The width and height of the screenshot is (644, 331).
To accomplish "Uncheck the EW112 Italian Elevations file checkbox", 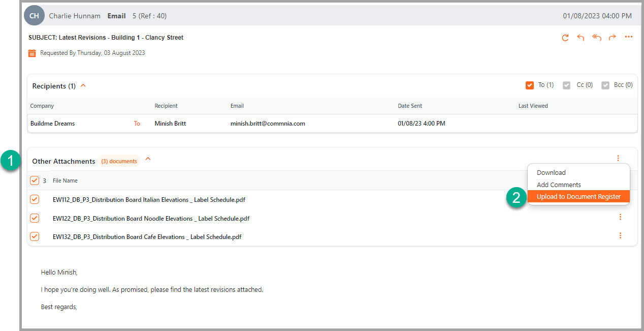I will pos(35,199).
